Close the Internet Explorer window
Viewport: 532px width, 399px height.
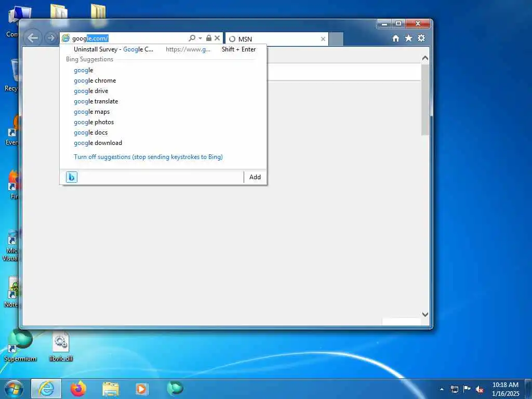[418, 24]
